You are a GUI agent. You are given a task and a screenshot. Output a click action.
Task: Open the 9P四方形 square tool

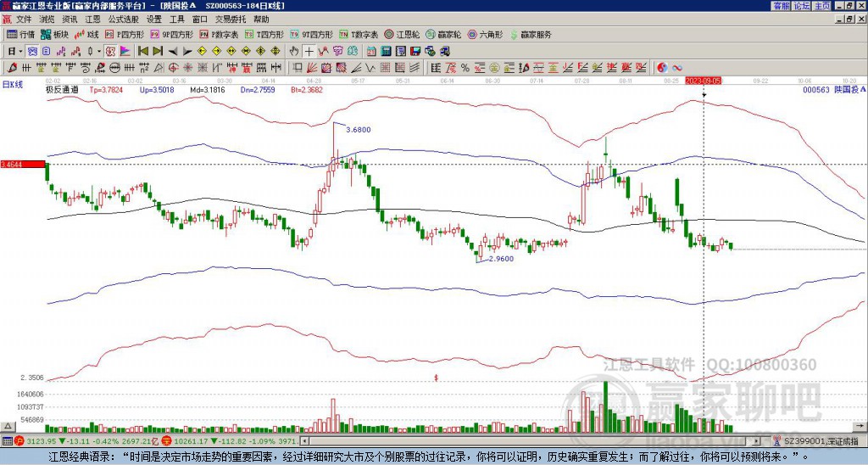pos(171,34)
